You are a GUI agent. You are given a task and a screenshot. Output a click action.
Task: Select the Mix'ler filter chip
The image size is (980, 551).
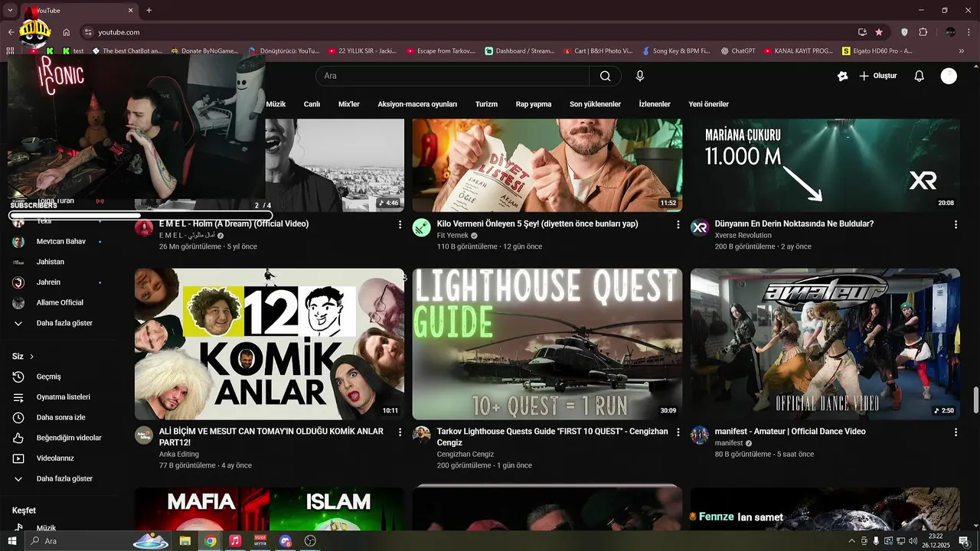point(349,104)
